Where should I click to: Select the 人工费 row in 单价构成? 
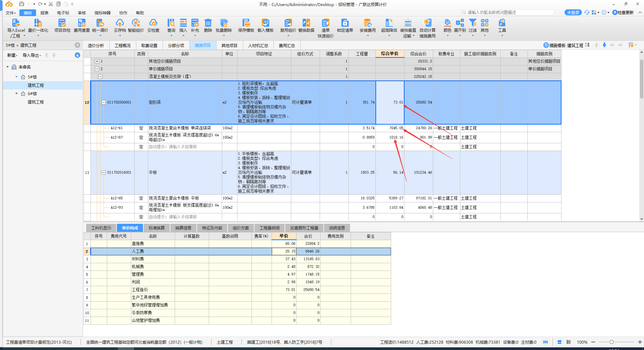(240, 251)
